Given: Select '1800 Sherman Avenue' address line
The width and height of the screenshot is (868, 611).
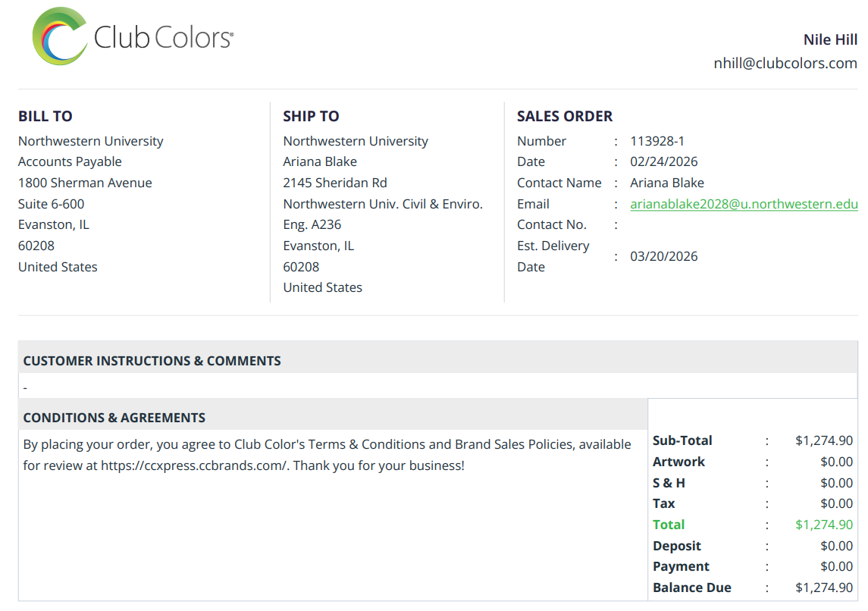Looking at the screenshot, I should pos(85,183).
